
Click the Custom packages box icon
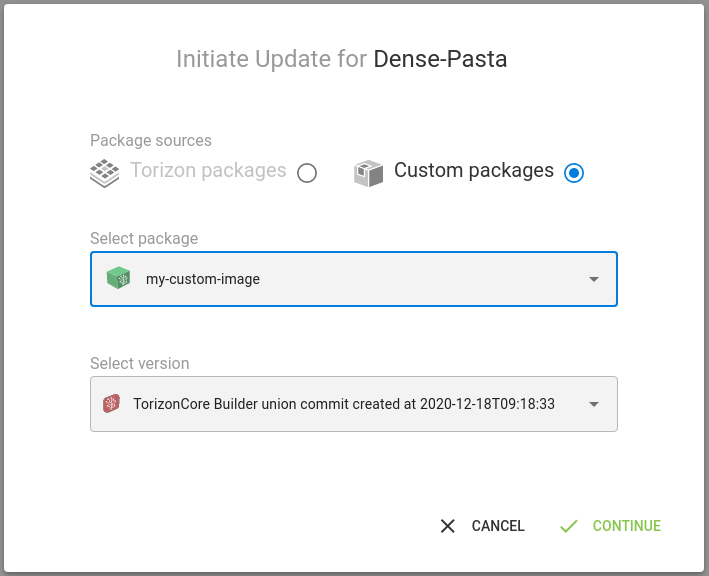tap(369, 173)
